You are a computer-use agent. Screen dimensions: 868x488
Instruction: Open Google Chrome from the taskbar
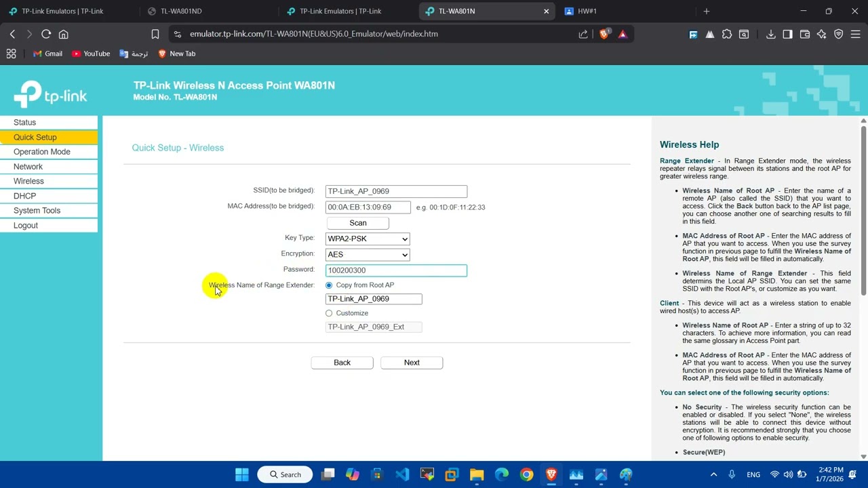527,474
